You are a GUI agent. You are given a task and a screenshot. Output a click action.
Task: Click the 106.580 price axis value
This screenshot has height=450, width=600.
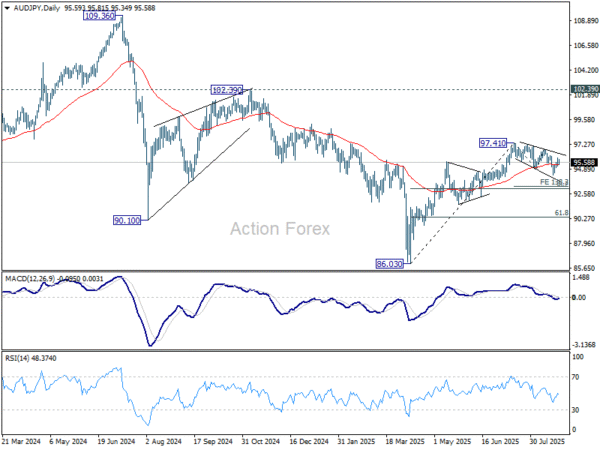coord(585,46)
